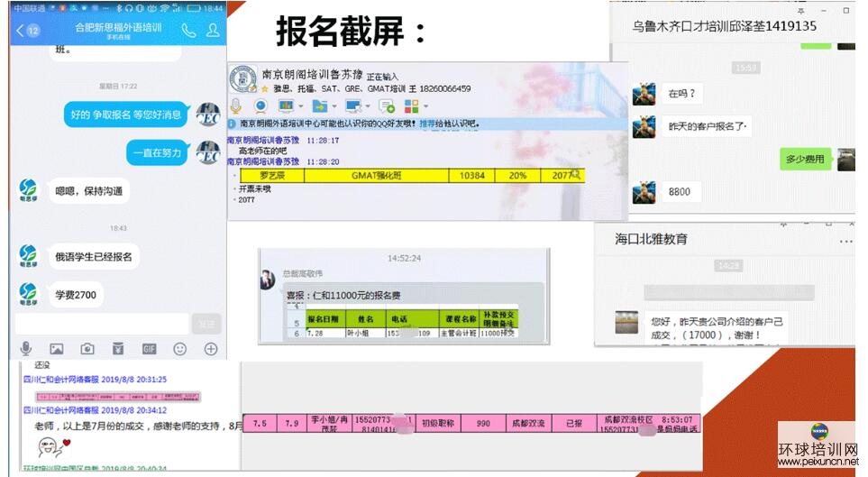Tap the picture icon below the mobile chat input
This screenshot has height=477, width=868.
click(57, 348)
